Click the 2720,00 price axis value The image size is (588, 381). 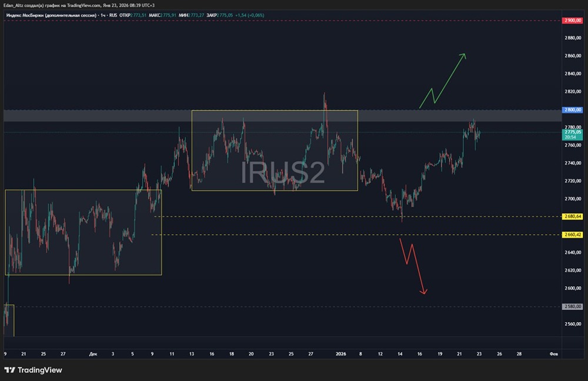(573, 181)
